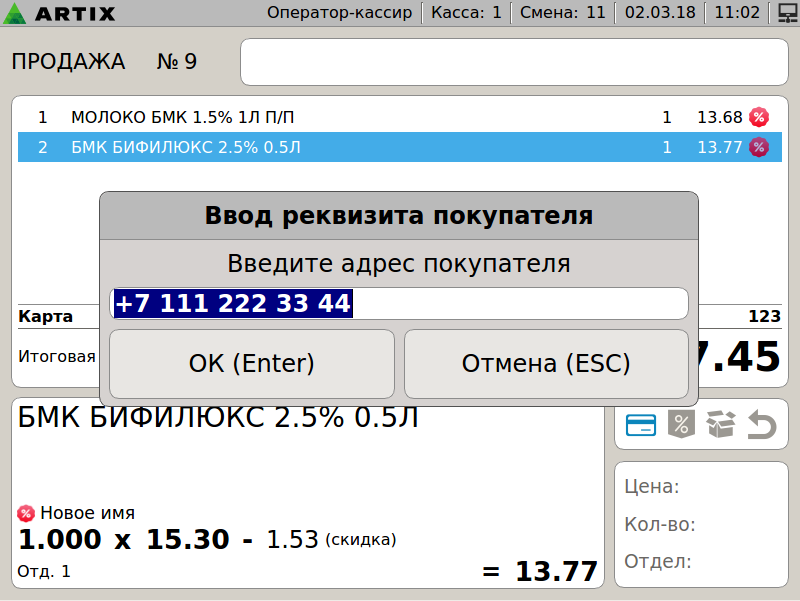Click discount badge on the 13.68 milk row
800x601 pixels.
click(x=759, y=117)
